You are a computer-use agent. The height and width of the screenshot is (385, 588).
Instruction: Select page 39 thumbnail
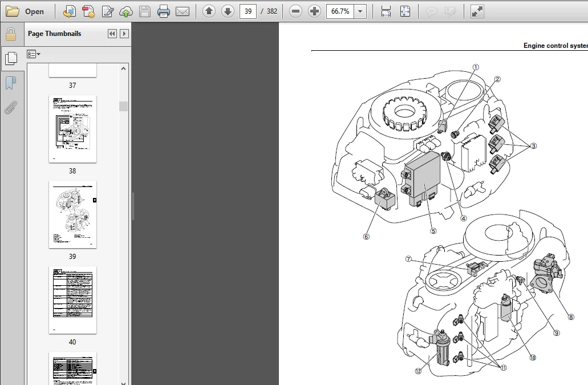73,214
